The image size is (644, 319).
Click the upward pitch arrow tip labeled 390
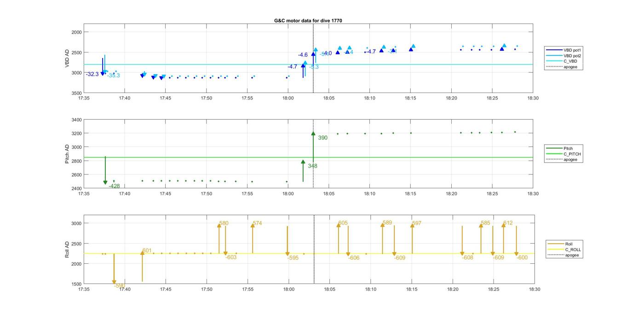click(x=313, y=133)
